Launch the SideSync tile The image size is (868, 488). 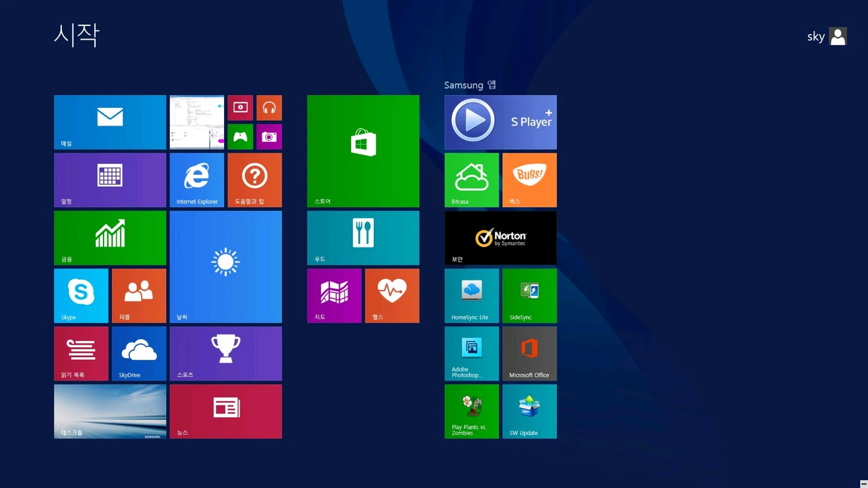coord(529,296)
